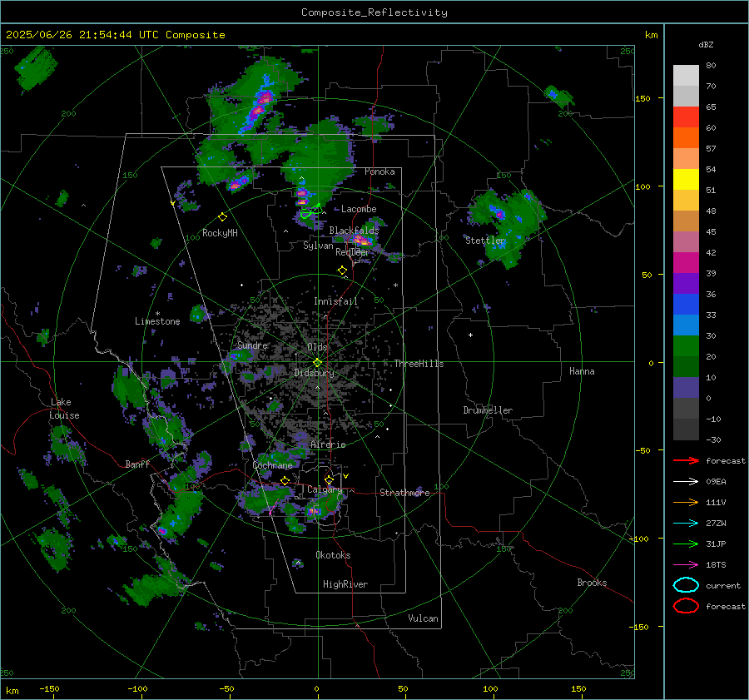Select the Didsbury city label

coord(314,373)
